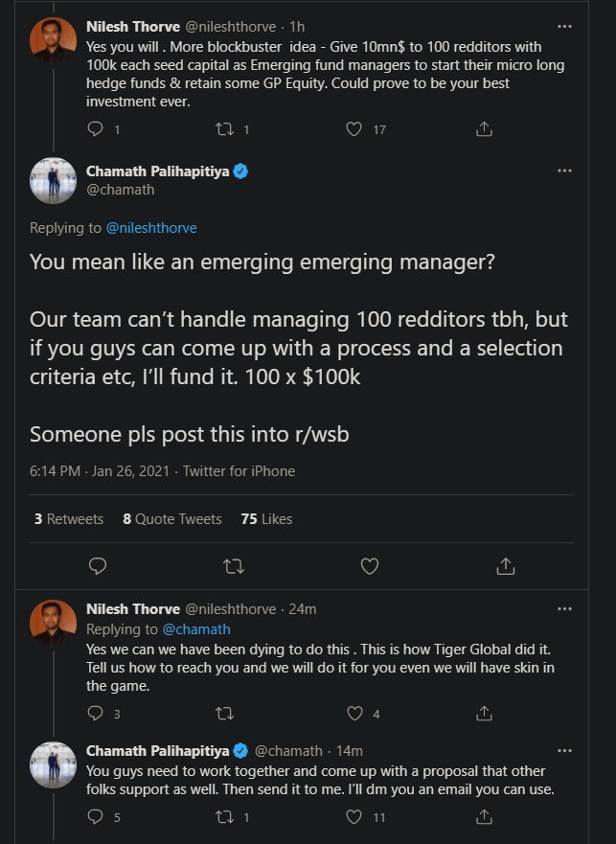Retweet Nilesh Thorve's blockbuster idea tweet

[223, 128]
